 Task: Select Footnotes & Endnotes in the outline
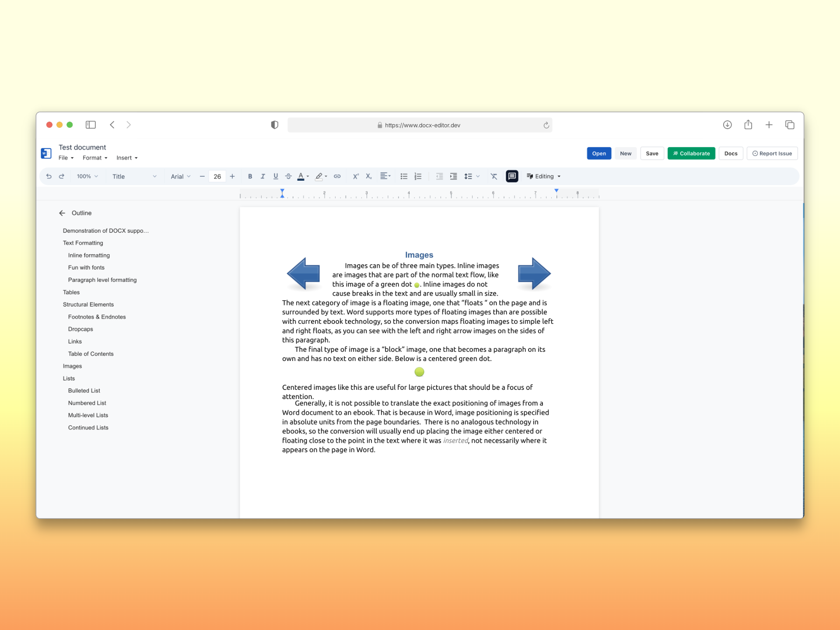pyautogui.click(x=97, y=316)
